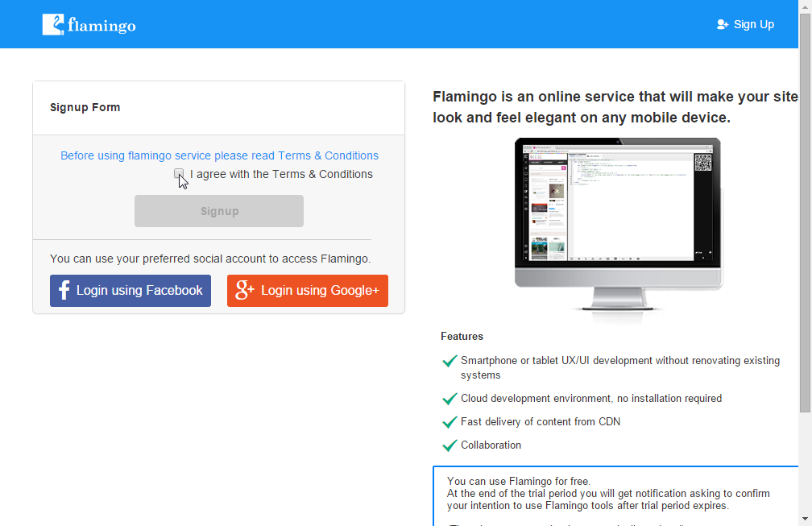Click the green checkmark beside Collaboration
The width and height of the screenshot is (812, 526).
[449, 445]
